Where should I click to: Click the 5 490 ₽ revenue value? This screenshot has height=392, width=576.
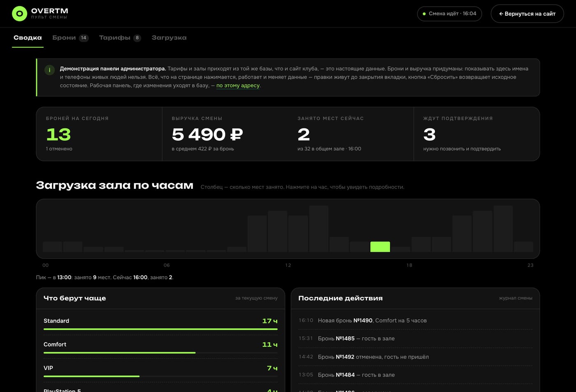point(207,135)
